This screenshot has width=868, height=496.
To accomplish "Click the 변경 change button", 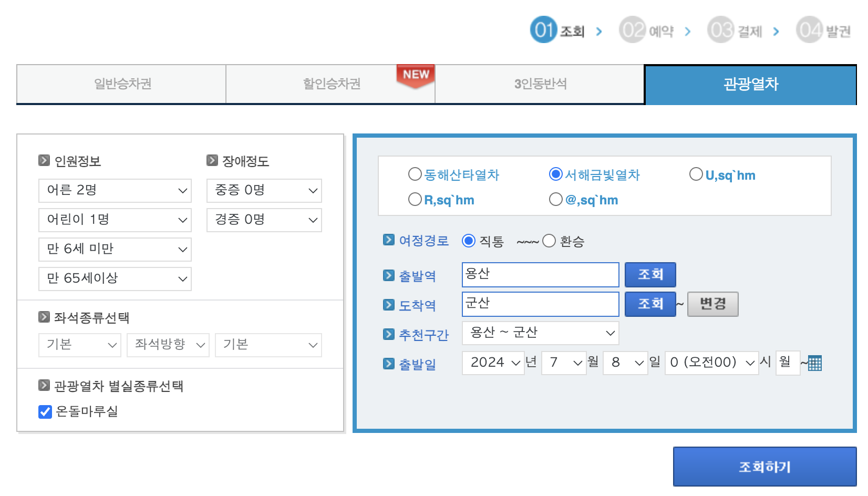I will coord(712,304).
